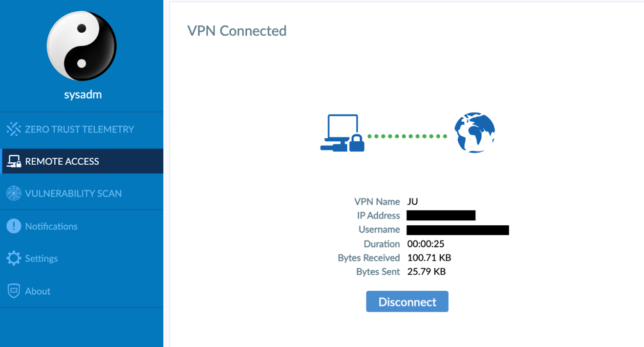Viewport: 644px width, 347px height.
Task: Open the Settings text label
Action: [x=42, y=259]
